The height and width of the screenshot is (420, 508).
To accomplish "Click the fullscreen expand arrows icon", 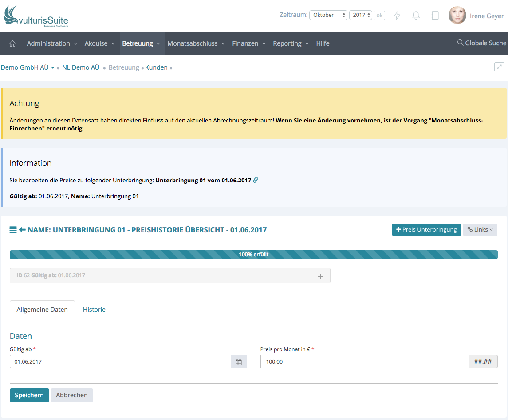I will [x=499, y=67].
